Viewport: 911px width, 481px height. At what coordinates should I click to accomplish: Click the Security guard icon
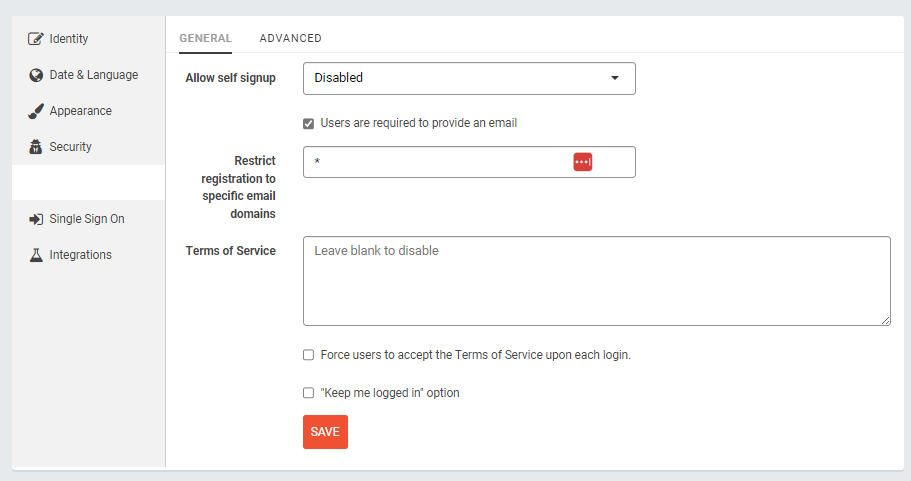[35, 147]
